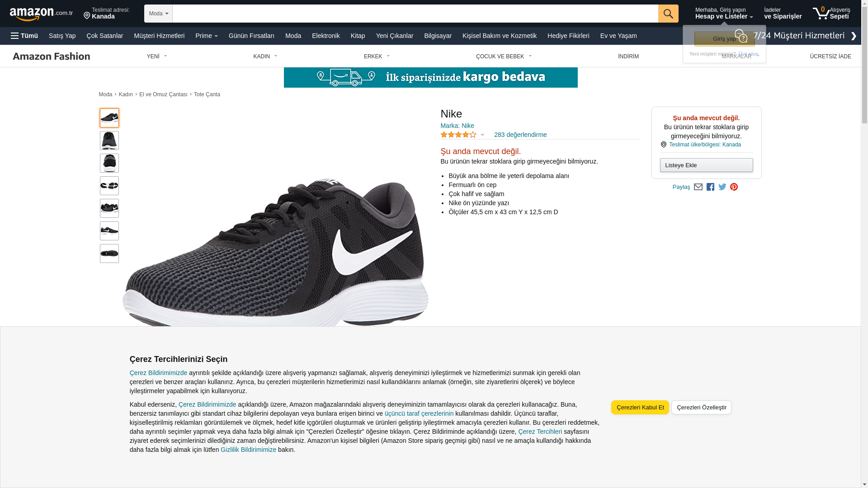Expand the KADIN fashion menu

point(265,56)
